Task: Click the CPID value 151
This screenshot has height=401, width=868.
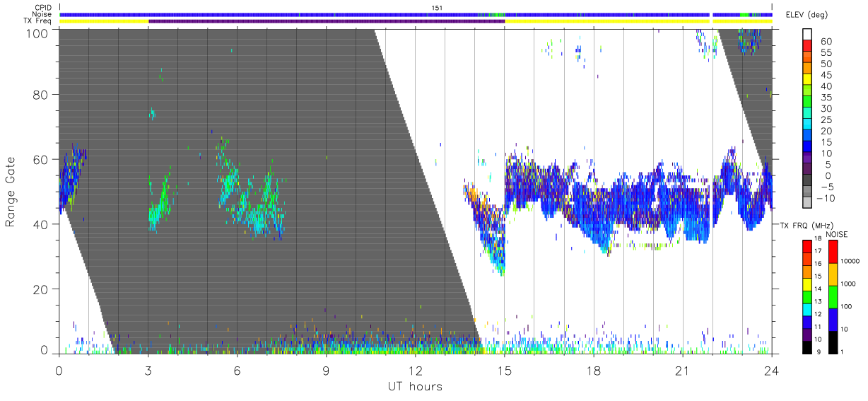Action: (x=436, y=8)
